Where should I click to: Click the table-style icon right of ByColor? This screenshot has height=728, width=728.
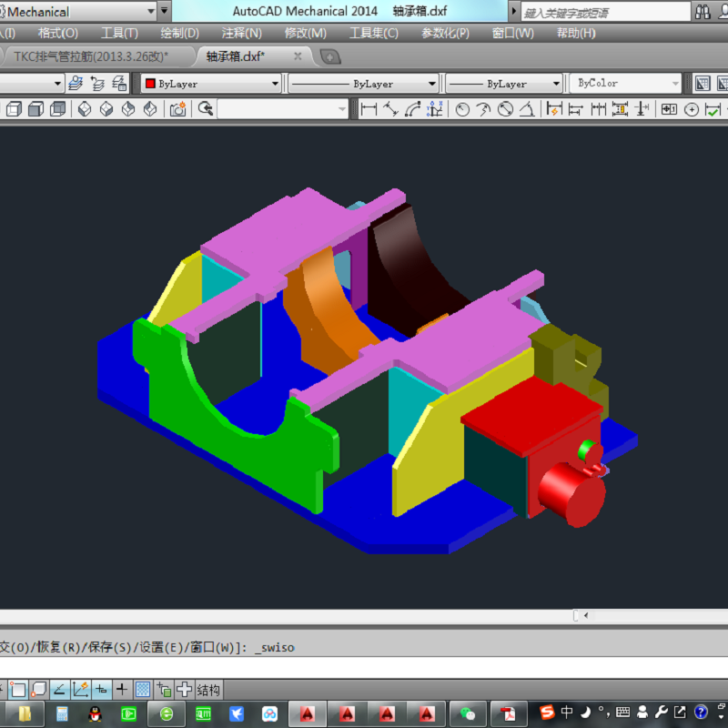(702, 84)
